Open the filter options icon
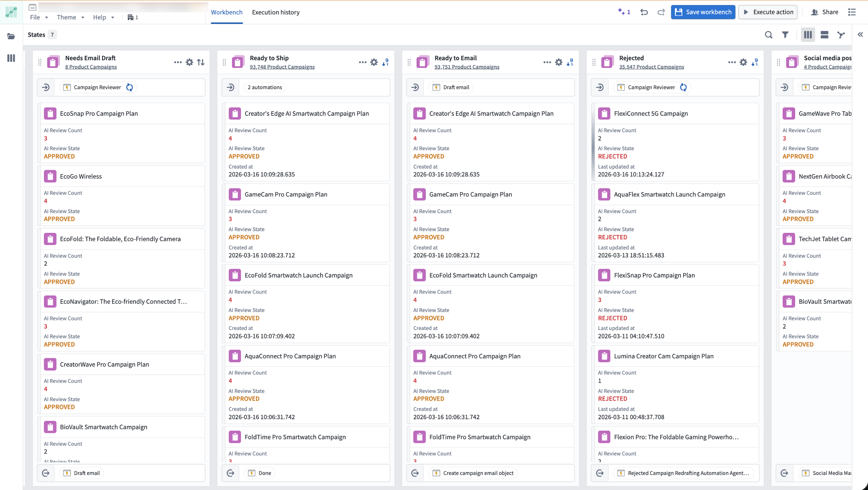 785,34
